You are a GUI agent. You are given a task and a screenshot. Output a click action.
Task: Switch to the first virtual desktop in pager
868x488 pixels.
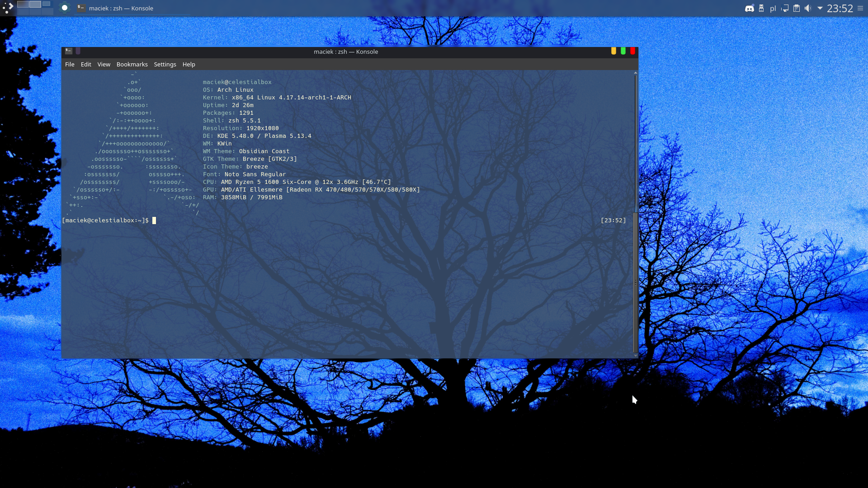point(23,4)
